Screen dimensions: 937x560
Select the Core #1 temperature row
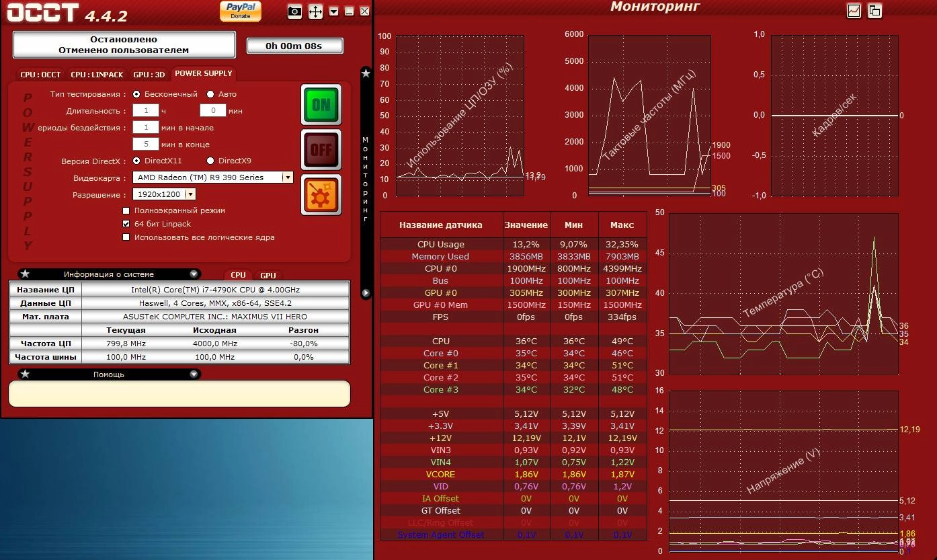point(514,366)
